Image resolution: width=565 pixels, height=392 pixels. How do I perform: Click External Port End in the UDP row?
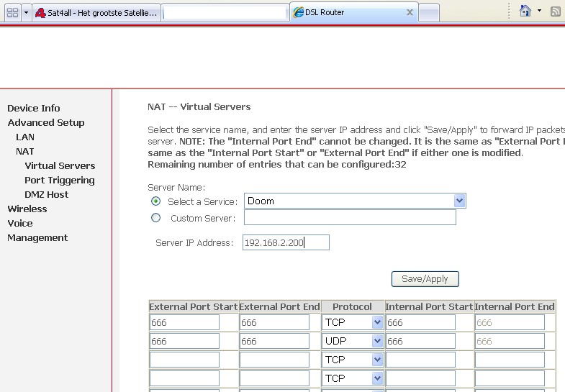[274, 341]
